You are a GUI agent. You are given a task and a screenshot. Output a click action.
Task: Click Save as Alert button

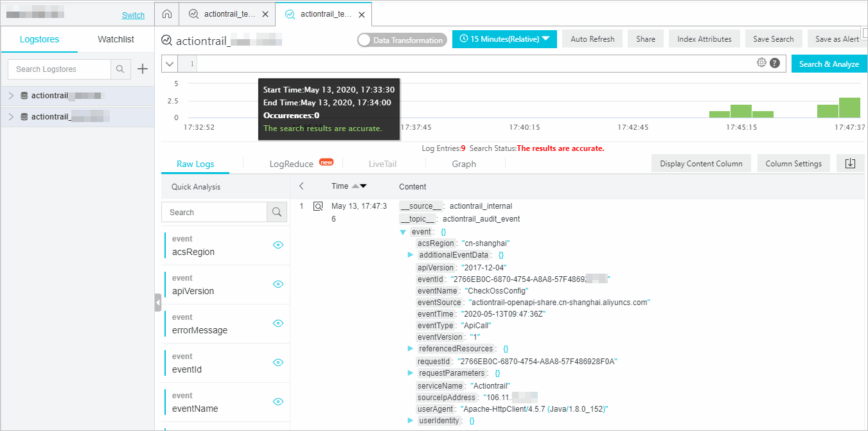(837, 39)
